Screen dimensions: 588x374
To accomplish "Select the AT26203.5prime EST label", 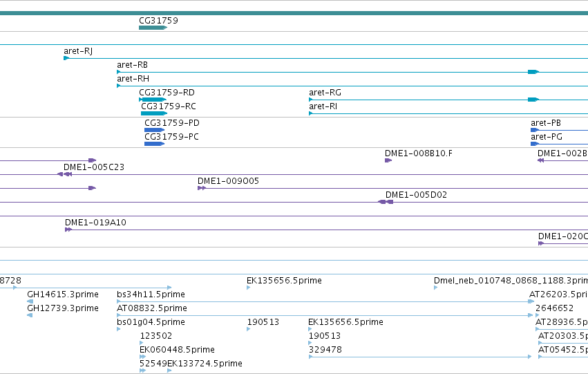I will 558,295.
